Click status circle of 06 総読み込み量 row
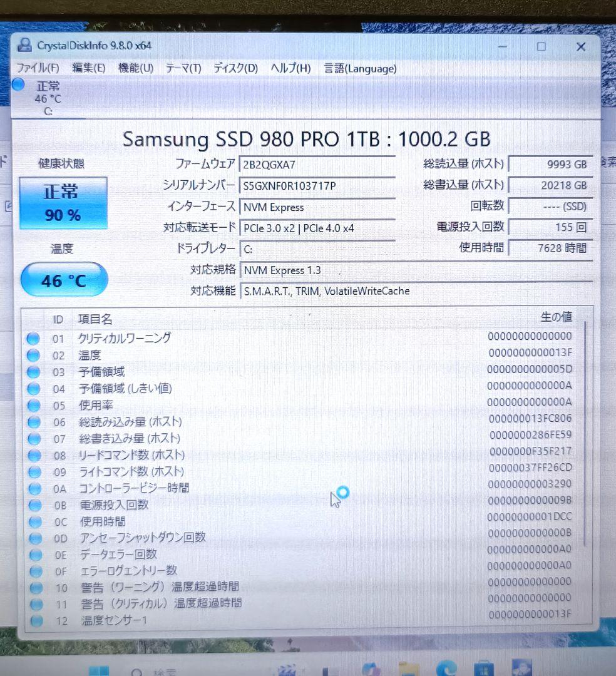Viewport: 616px width, 676px height. click(x=34, y=422)
